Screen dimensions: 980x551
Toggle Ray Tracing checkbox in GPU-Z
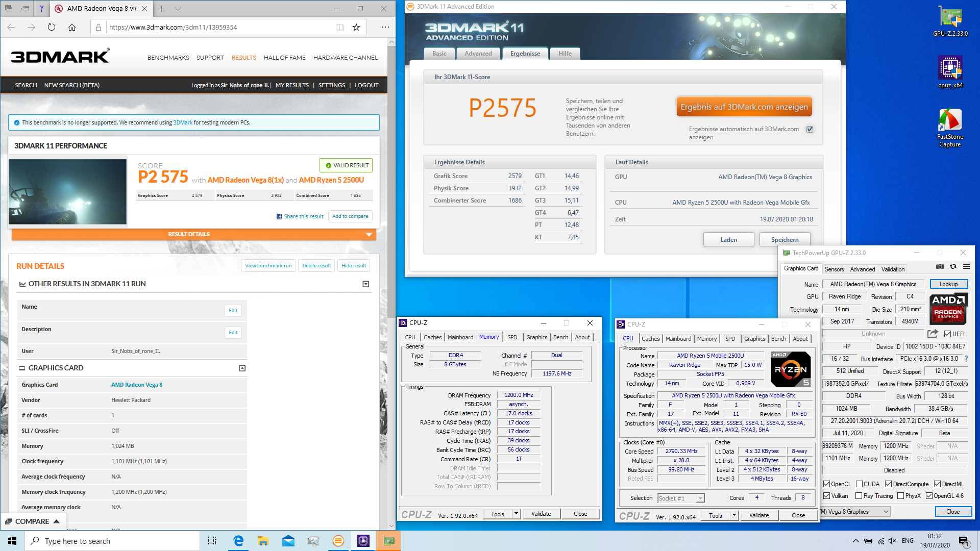pyautogui.click(x=859, y=496)
